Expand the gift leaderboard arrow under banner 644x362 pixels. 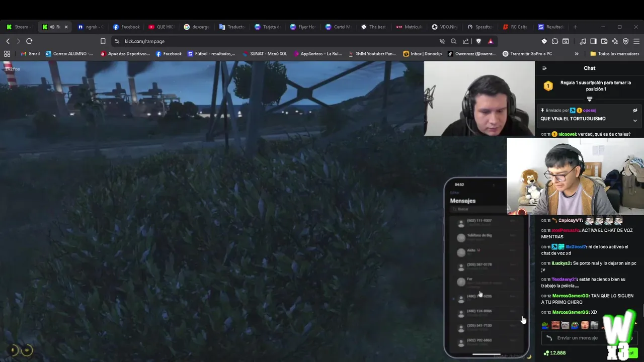click(x=590, y=99)
